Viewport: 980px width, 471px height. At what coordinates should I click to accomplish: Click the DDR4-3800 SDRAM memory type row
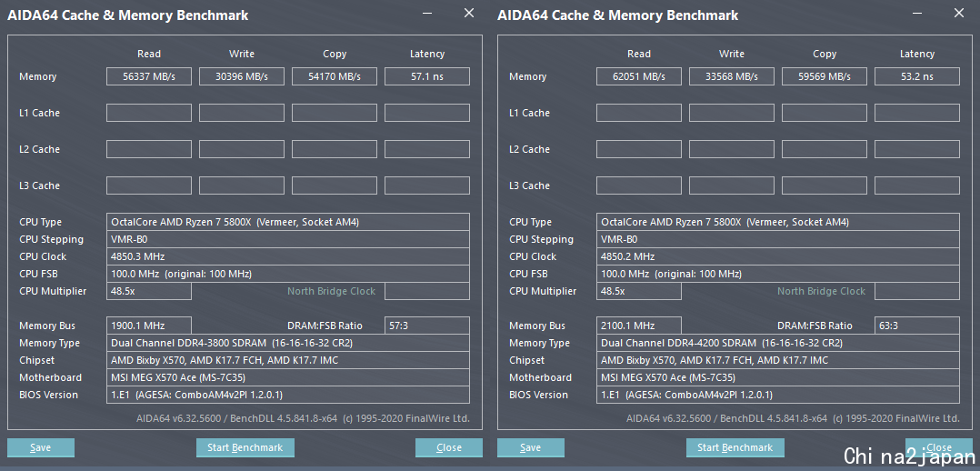point(287,343)
